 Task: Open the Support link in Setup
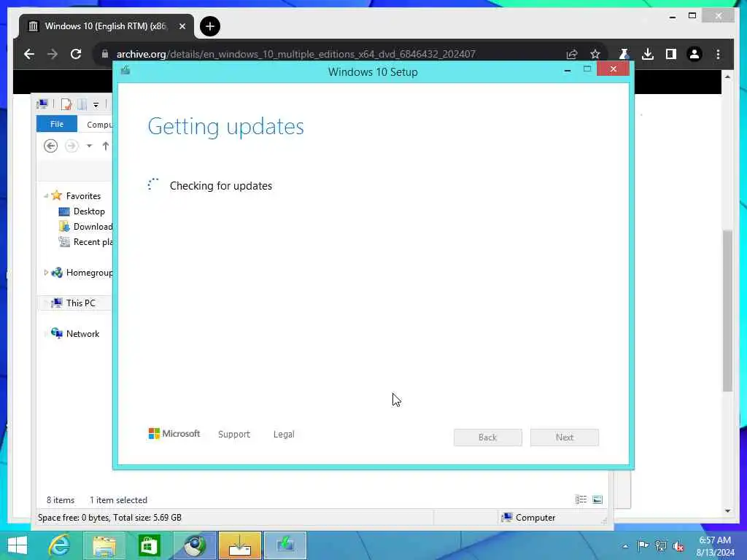click(234, 435)
